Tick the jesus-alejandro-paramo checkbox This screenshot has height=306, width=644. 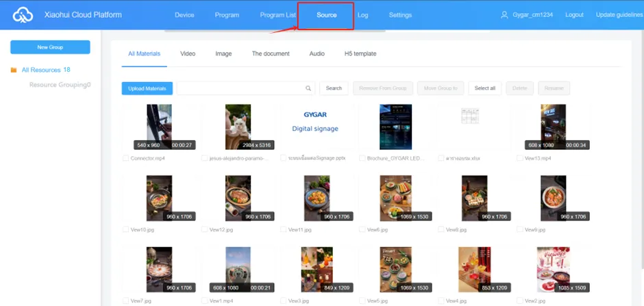coord(205,158)
